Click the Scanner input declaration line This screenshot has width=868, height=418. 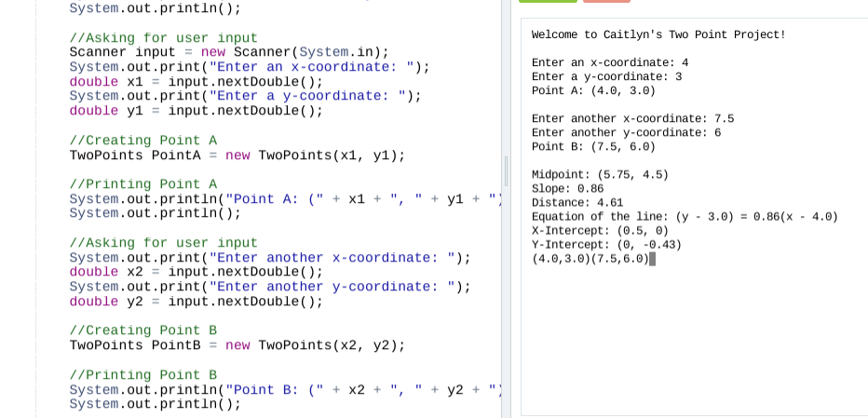(x=229, y=52)
